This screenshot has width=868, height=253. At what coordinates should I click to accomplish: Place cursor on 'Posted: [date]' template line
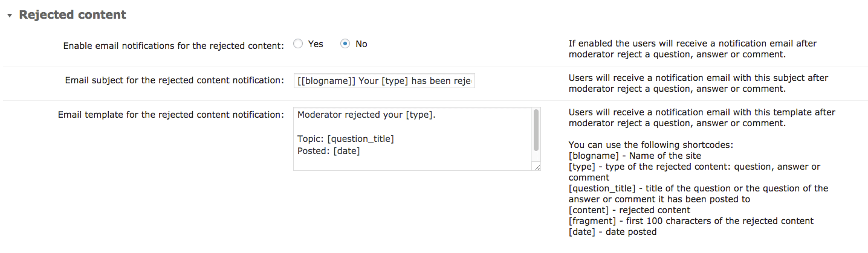329,151
